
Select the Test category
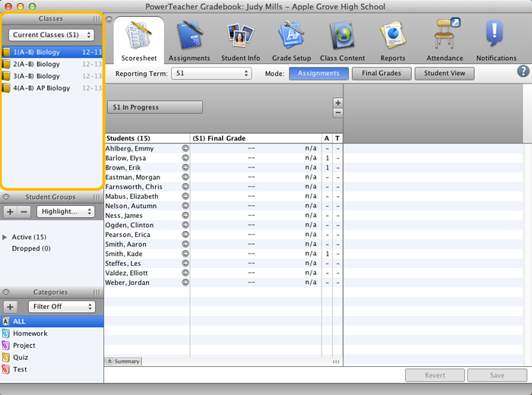pyautogui.click(x=52, y=369)
